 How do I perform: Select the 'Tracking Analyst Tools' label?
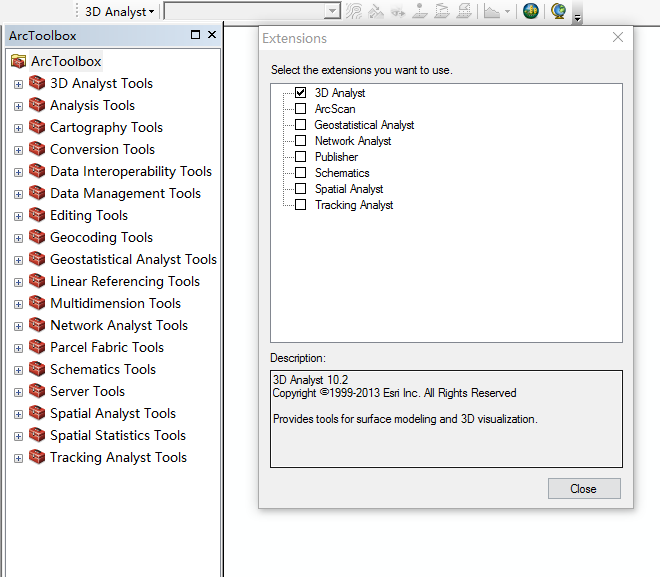pyautogui.click(x=118, y=457)
